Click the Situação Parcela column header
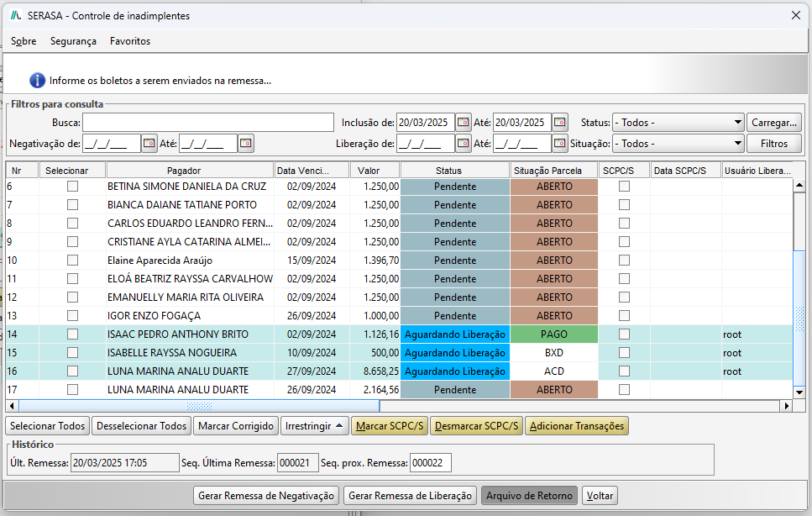The image size is (812, 516). (553, 171)
